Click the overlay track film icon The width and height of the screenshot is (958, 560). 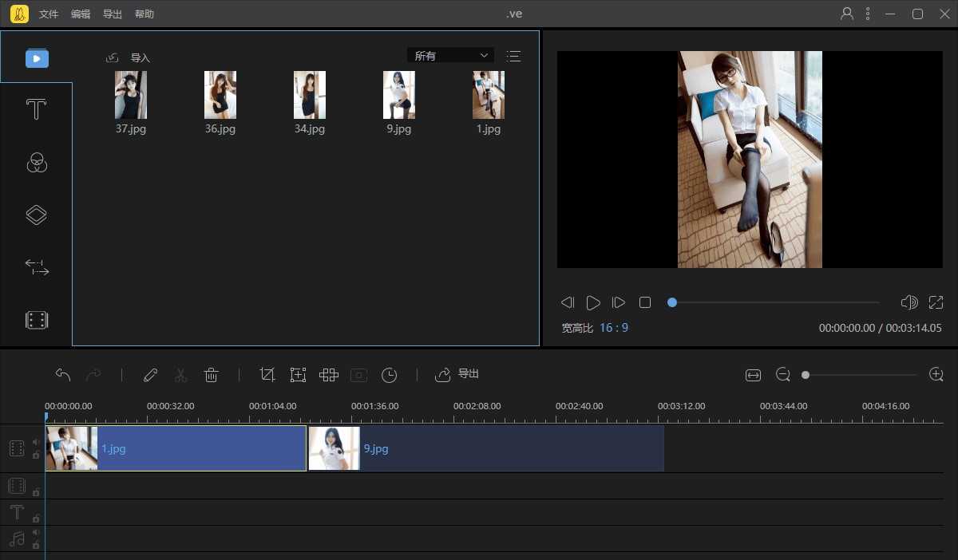[17, 486]
